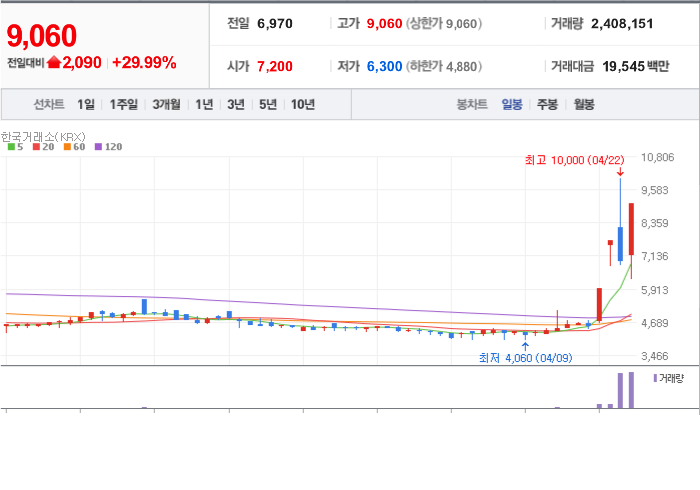700x490 pixels.
Task: Switch chart to 1년 period
Action: tap(204, 104)
